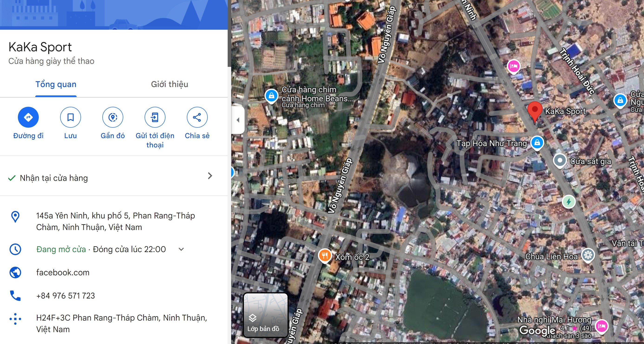Open the Nhà nghỉ Mai Hương hotel marker

[x=602, y=327]
